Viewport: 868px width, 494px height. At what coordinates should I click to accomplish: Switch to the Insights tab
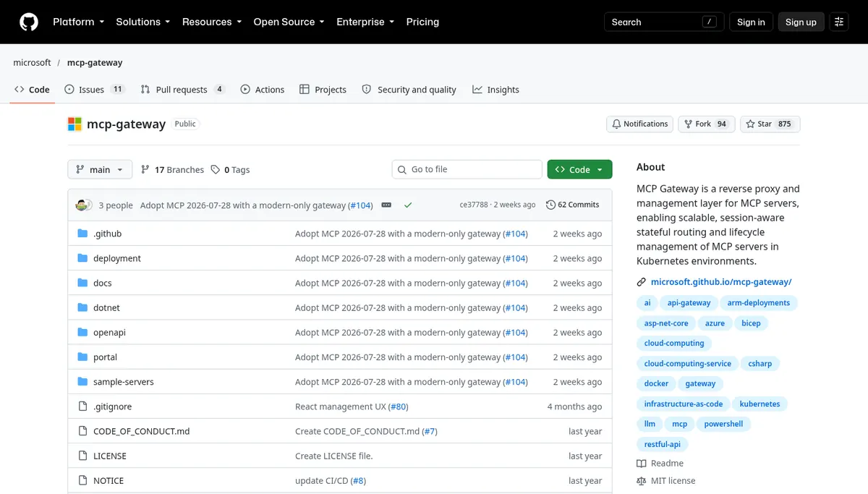click(x=495, y=90)
